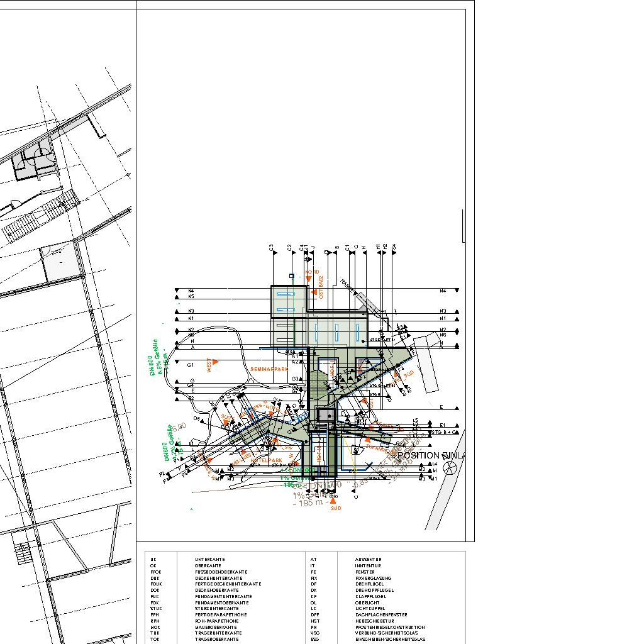This screenshot has width=644, height=644.
Task: Click the small blue square above the building
Action: [x=292, y=275]
